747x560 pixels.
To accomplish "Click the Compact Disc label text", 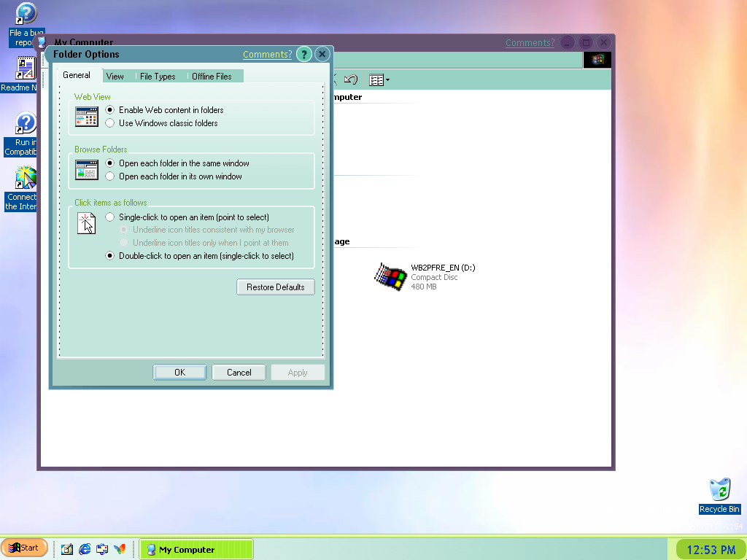I will pos(434,277).
